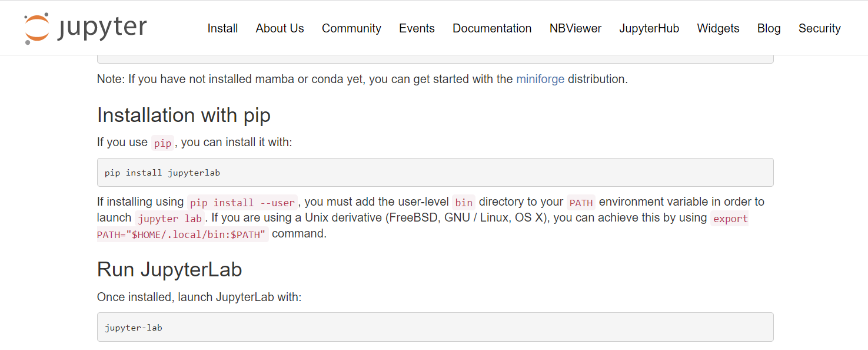Click the inline 'PATH' code word

click(x=581, y=202)
